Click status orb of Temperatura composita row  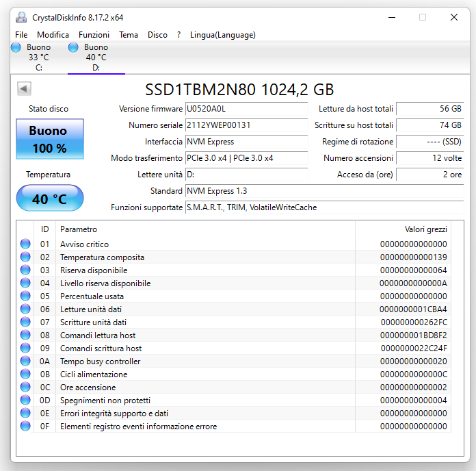point(25,257)
